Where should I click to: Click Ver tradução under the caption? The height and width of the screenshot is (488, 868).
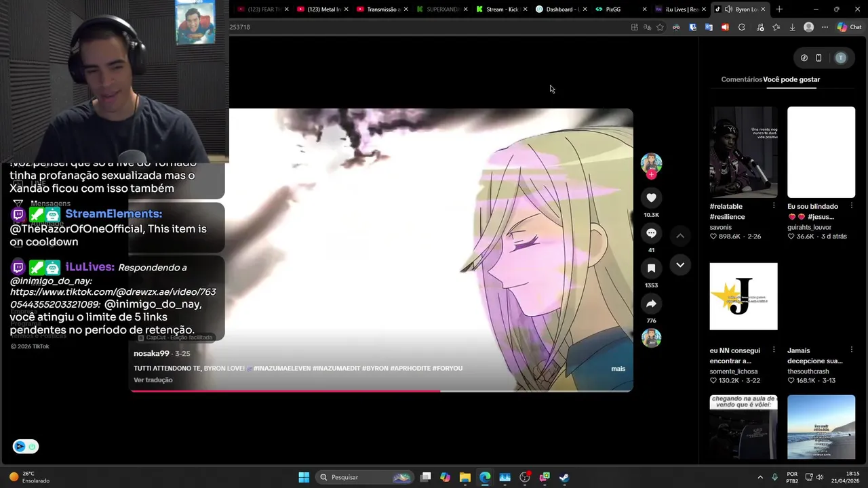tap(153, 380)
